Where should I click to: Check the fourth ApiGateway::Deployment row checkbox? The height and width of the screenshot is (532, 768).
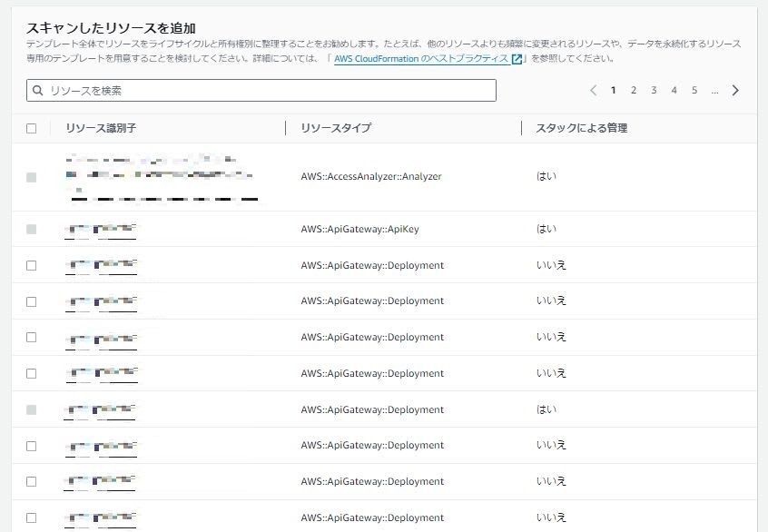32,374
